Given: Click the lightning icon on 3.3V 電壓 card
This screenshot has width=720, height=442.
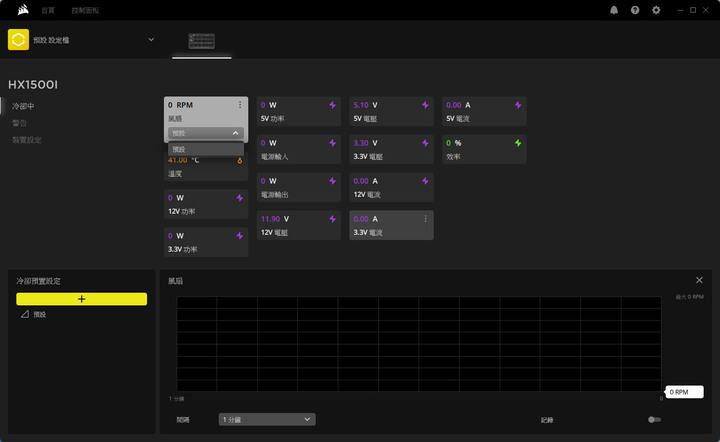Looking at the screenshot, I should point(425,143).
